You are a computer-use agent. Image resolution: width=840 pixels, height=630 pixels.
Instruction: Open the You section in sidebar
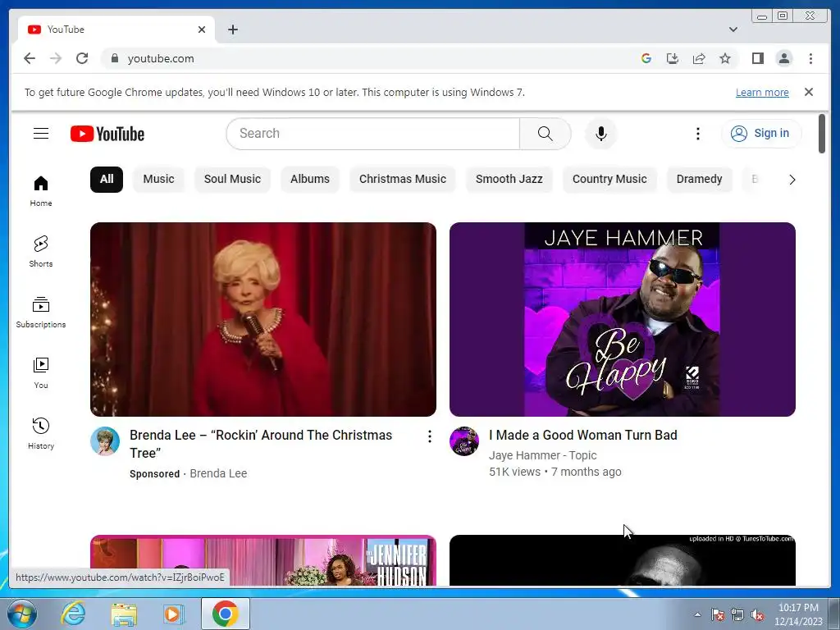pos(41,373)
